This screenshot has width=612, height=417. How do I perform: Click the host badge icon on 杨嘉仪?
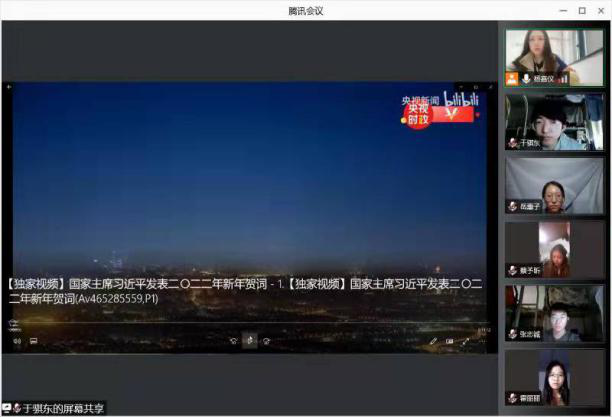(x=512, y=78)
